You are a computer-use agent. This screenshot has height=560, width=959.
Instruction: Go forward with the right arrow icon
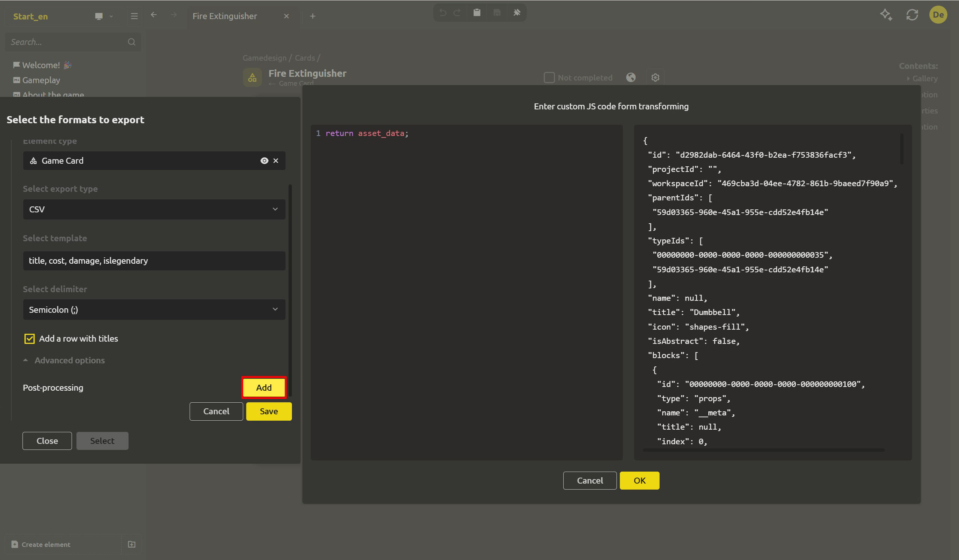(x=174, y=15)
